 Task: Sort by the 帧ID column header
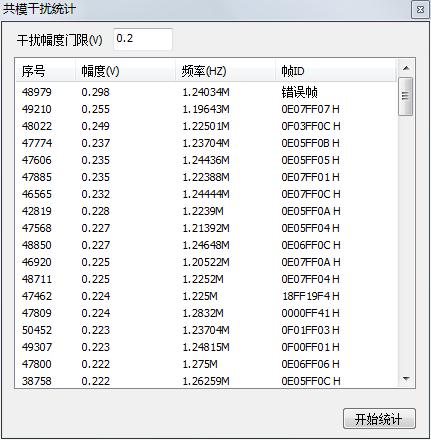point(336,71)
